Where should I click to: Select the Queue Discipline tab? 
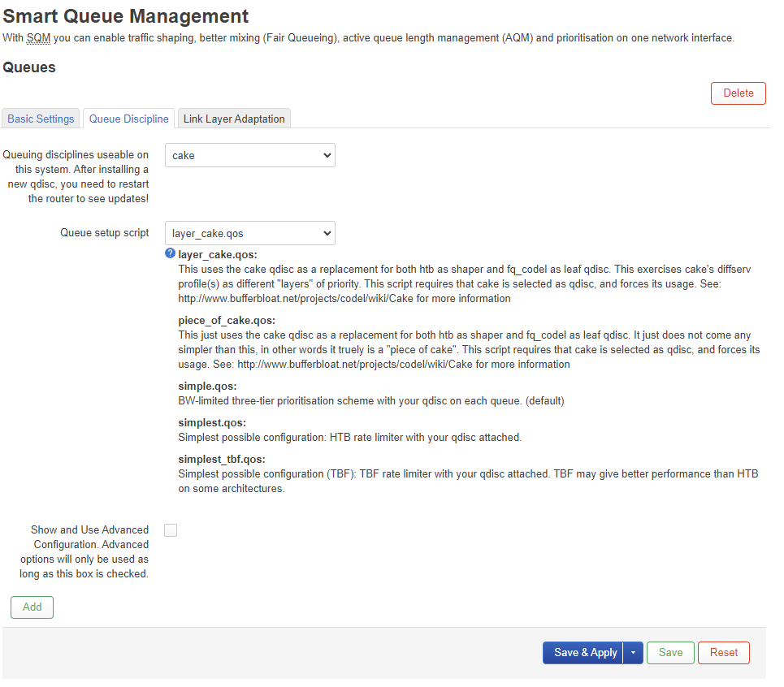(x=128, y=119)
